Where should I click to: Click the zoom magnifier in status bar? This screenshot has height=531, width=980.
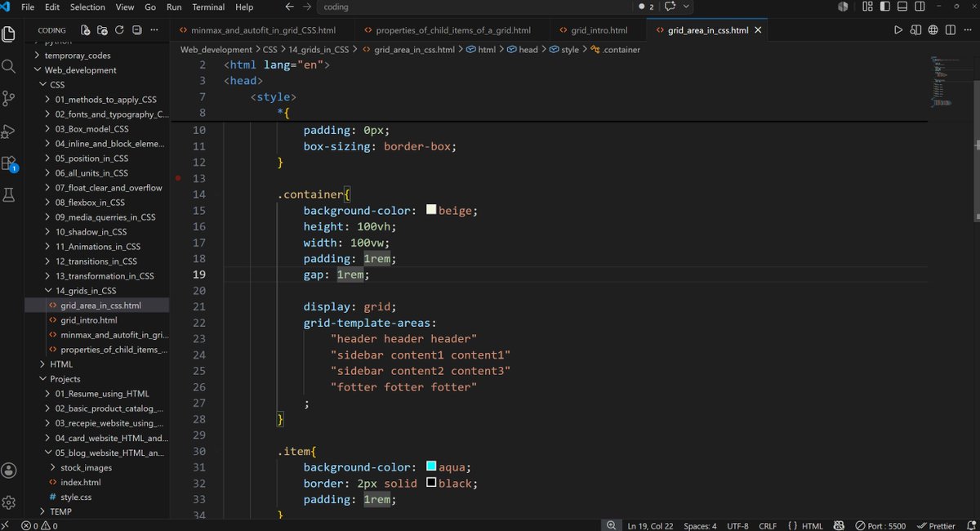tap(611, 525)
